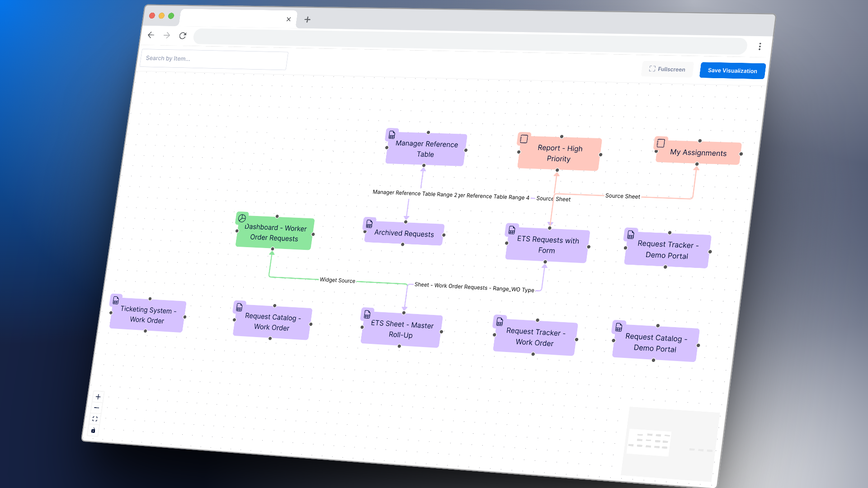
Task: Click the fit-to-view icon in canvas controls
Action: pos(95,418)
